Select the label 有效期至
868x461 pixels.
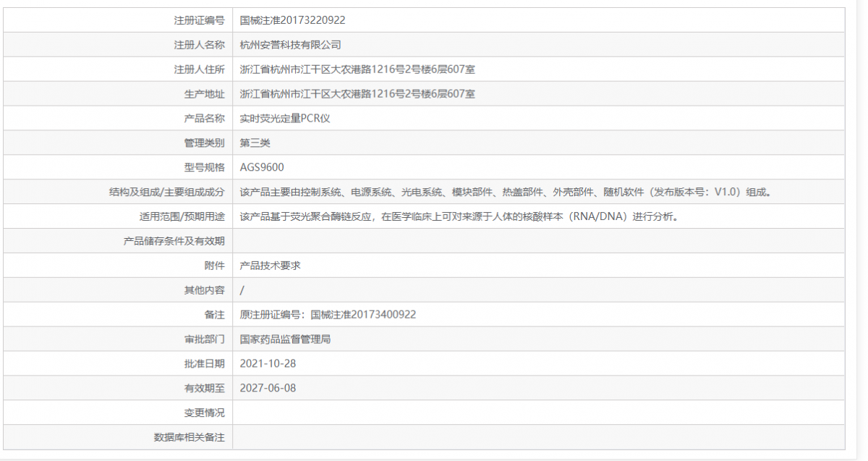205,388
